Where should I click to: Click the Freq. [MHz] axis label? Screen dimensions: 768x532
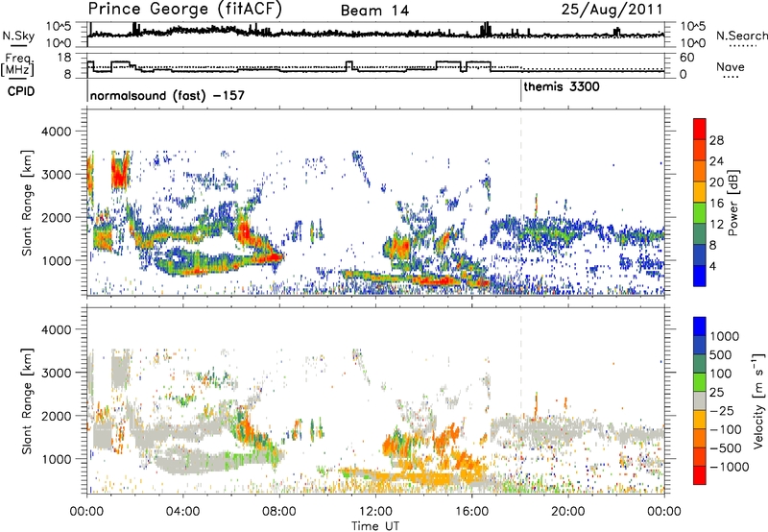coord(17,64)
